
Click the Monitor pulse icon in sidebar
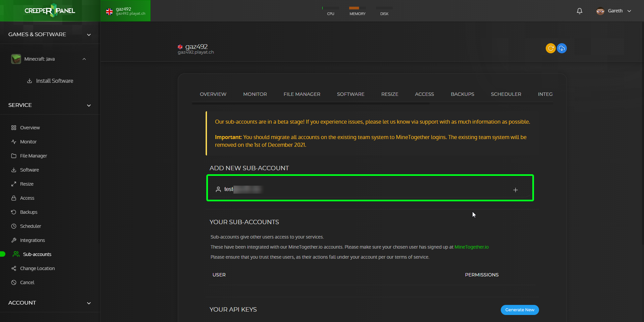(x=14, y=142)
